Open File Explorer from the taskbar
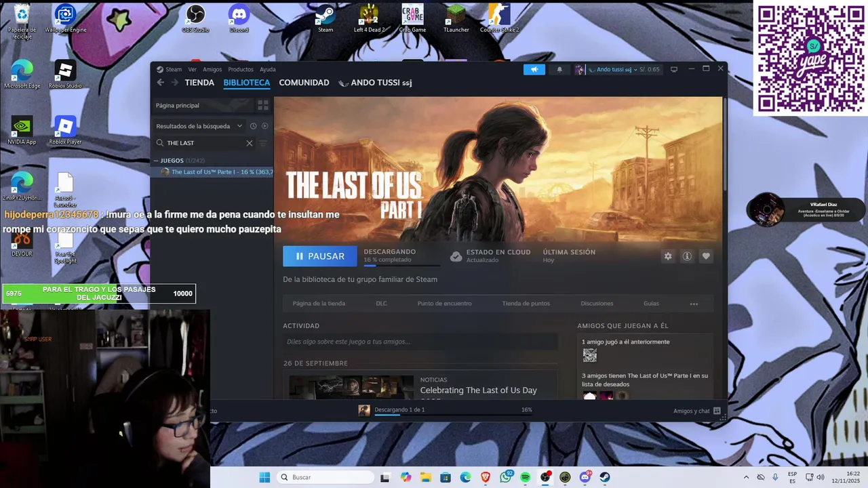 click(x=426, y=477)
